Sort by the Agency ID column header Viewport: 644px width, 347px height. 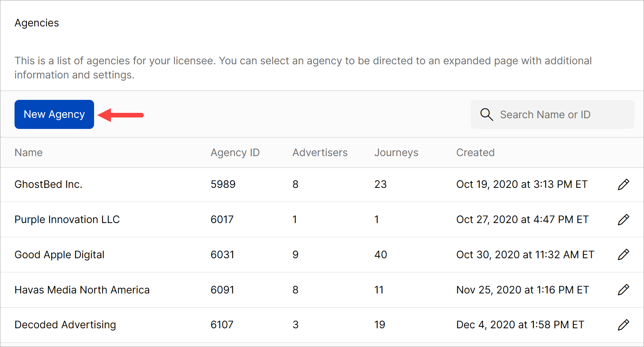235,153
